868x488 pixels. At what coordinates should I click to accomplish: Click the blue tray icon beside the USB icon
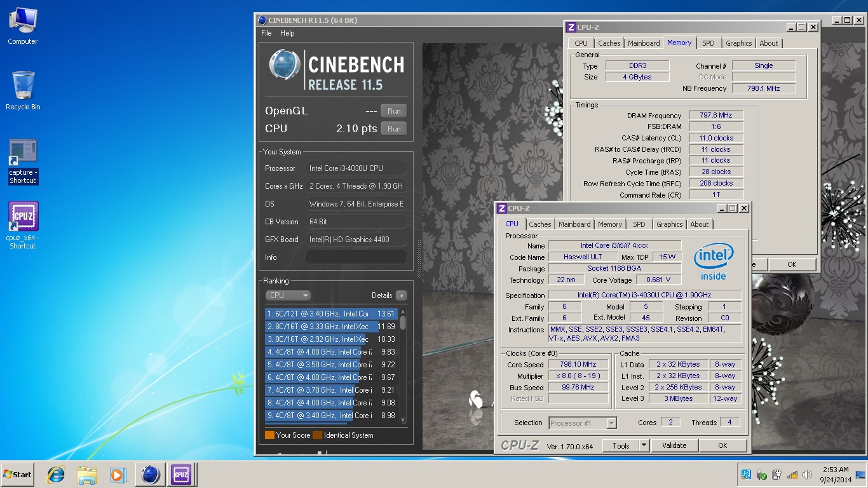(746, 475)
